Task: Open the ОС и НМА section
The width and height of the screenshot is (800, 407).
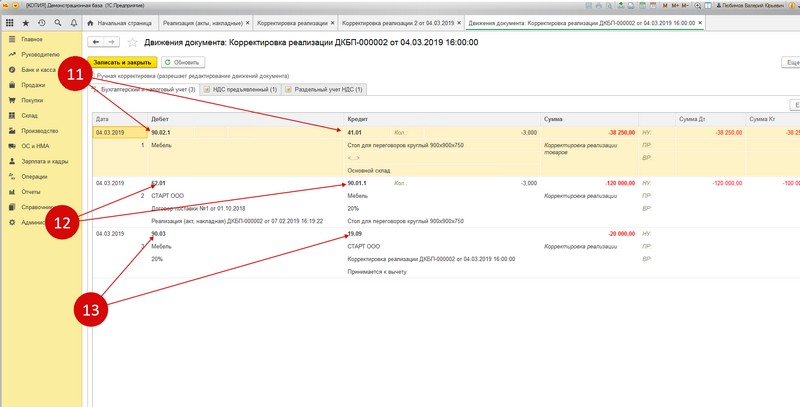Action: tap(35, 146)
